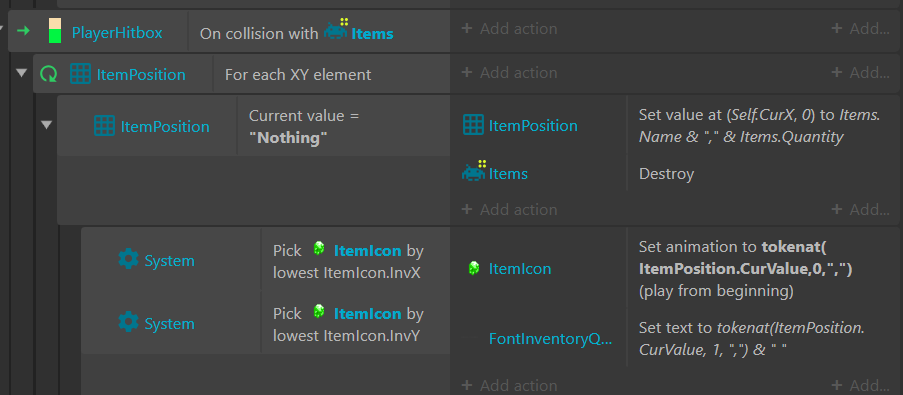Screen dimensions: 903x395
Task: Collapse the Current value = "Nothing" sub-event
Action: pos(47,124)
